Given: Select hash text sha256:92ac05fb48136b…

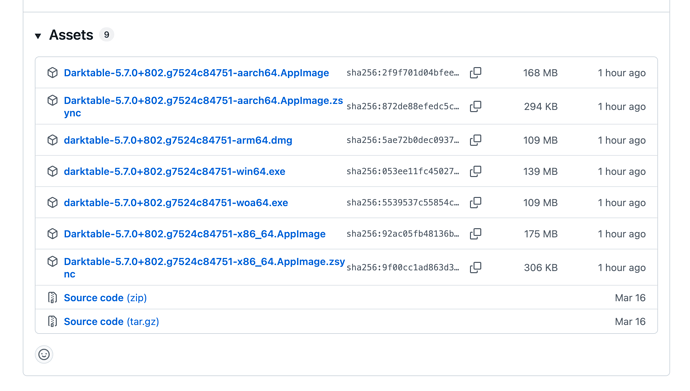Looking at the screenshot, I should coord(403,234).
